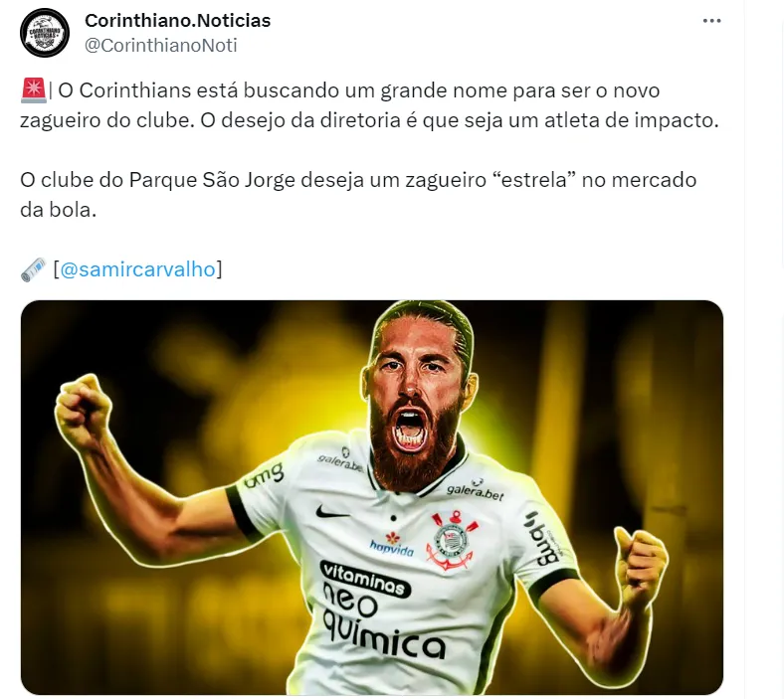
Task: Click the Corinthians crest on the jersey
Action: pyautogui.click(x=452, y=541)
